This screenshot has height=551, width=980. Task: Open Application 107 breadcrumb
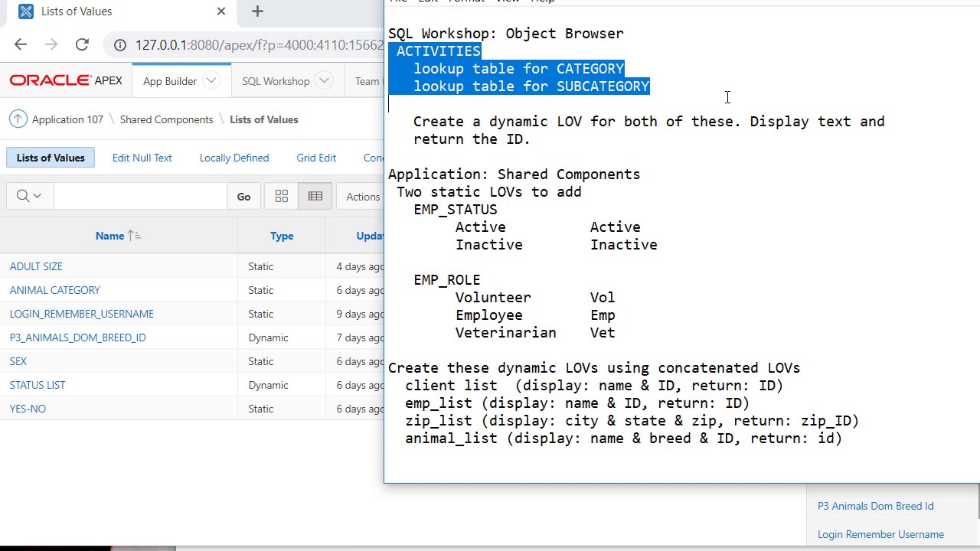pyautogui.click(x=67, y=119)
